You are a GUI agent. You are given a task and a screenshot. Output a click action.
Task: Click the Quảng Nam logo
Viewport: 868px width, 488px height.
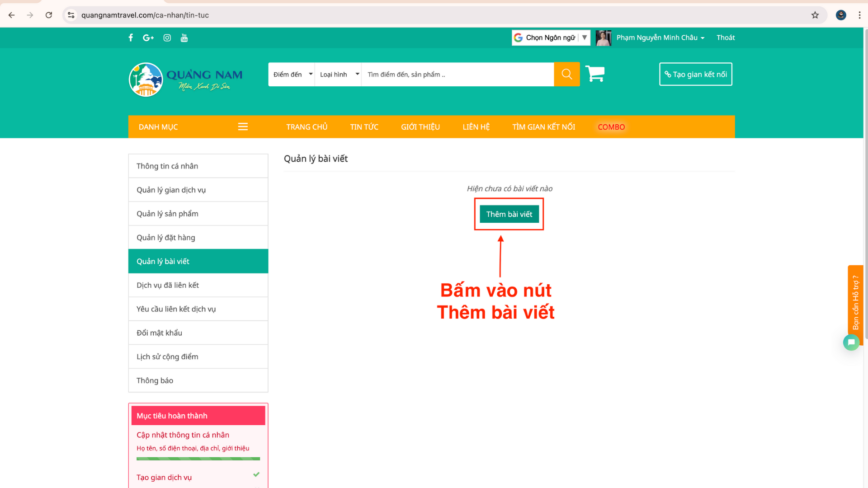tap(185, 80)
